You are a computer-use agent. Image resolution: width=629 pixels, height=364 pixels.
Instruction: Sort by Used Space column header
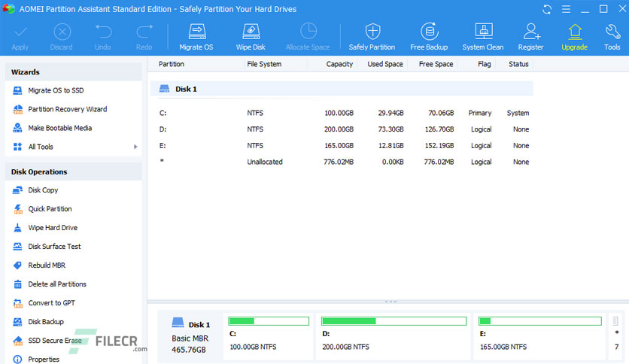[385, 64]
